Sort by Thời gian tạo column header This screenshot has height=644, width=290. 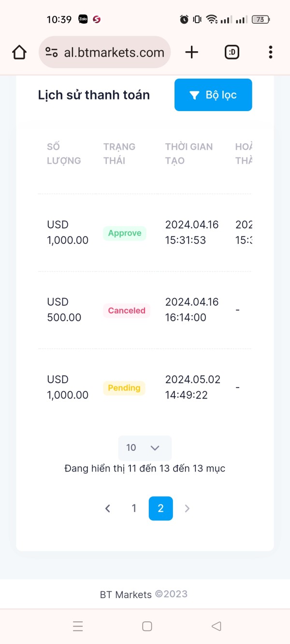pos(188,154)
